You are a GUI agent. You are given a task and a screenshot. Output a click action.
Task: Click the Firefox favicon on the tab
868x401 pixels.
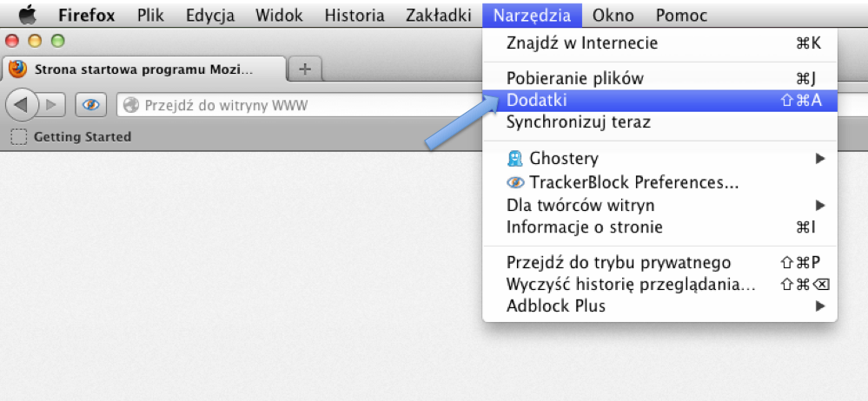(x=18, y=69)
